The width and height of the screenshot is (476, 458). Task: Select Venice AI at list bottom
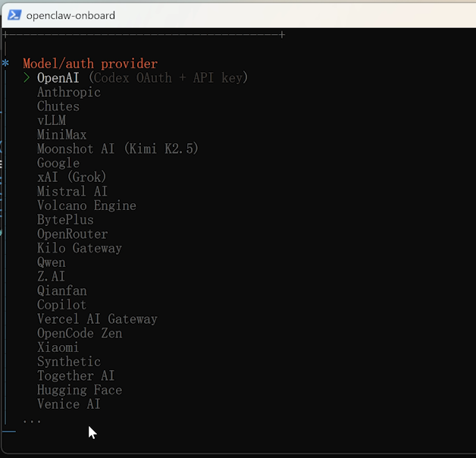(69, 404)
